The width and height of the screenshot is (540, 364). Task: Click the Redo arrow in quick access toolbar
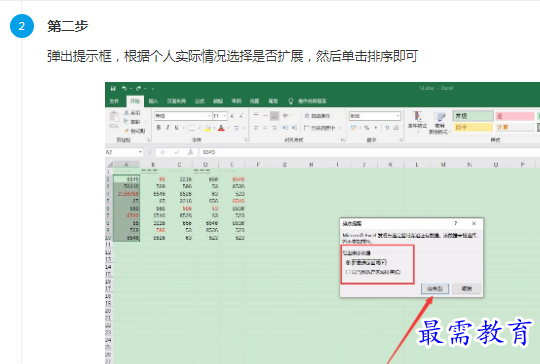point(138,89)
